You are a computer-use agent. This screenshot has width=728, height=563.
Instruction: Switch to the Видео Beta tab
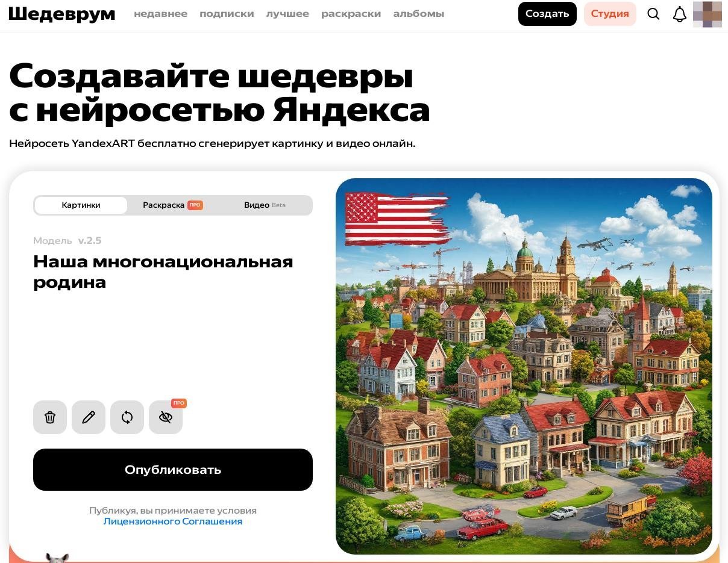coord(265,205)
